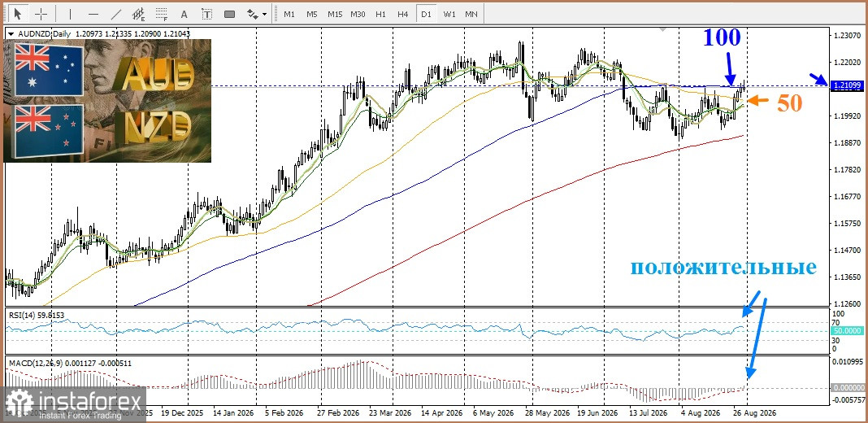
Task: Select the Trendline drawing tool
Action: coord(115,14)
